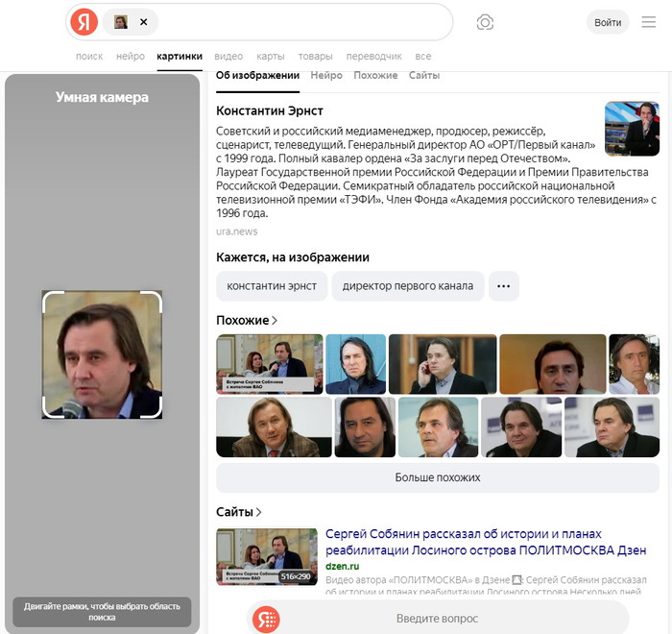Select the Нейро tab in results panel
The image size is (672, 634).
point(326,75)
